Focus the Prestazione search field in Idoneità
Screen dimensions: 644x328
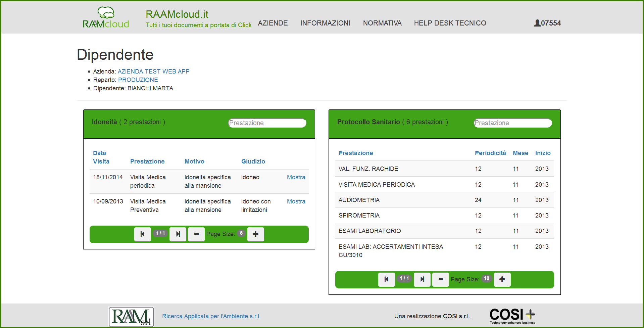click(x=267, y=123)
